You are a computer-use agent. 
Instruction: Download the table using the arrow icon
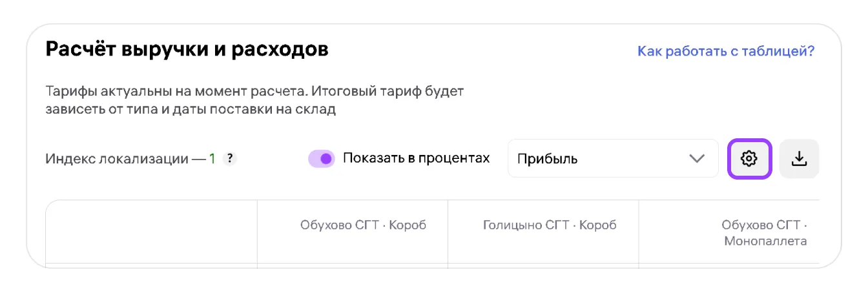click(x=800, y=158)
